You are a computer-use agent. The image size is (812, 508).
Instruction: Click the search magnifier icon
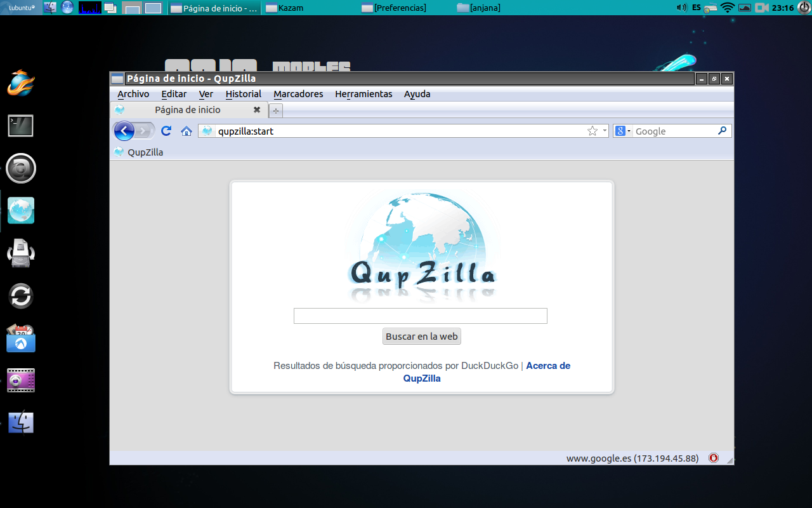click(722, 131)
